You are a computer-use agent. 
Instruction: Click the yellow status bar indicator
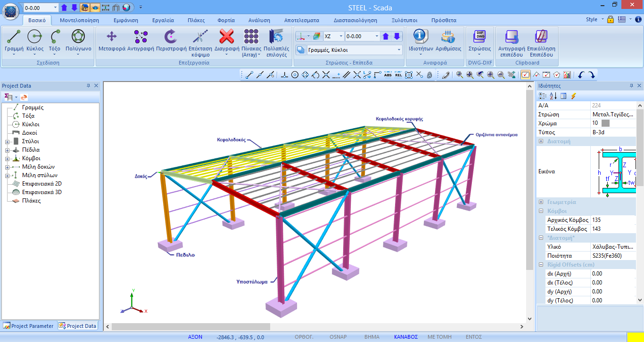point(635,337)
